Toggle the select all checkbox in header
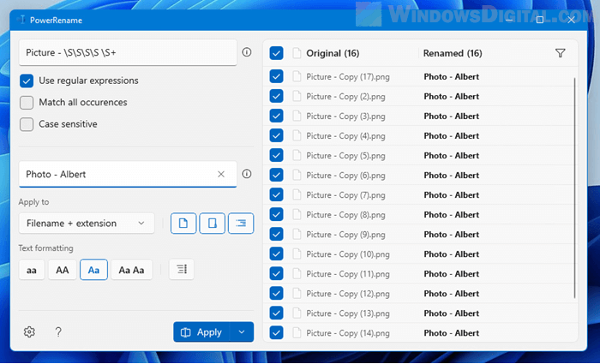600x364 pixels. [x=276, y=53]
